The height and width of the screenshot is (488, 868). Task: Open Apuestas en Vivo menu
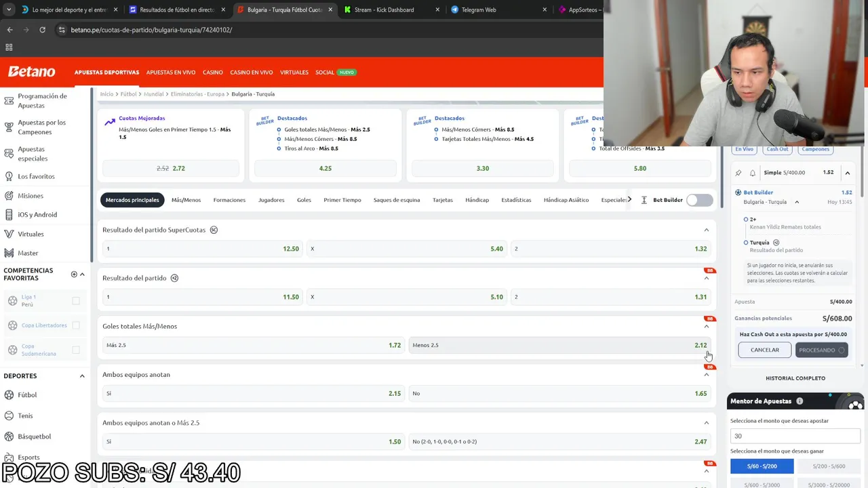(x=171, y=73)
